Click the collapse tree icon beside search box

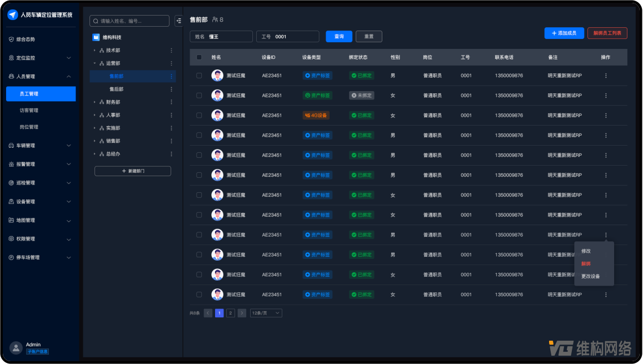pos(178,21)
